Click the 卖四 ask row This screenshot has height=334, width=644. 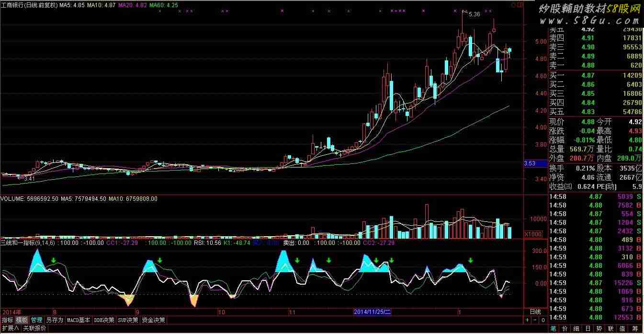point(595,38)
